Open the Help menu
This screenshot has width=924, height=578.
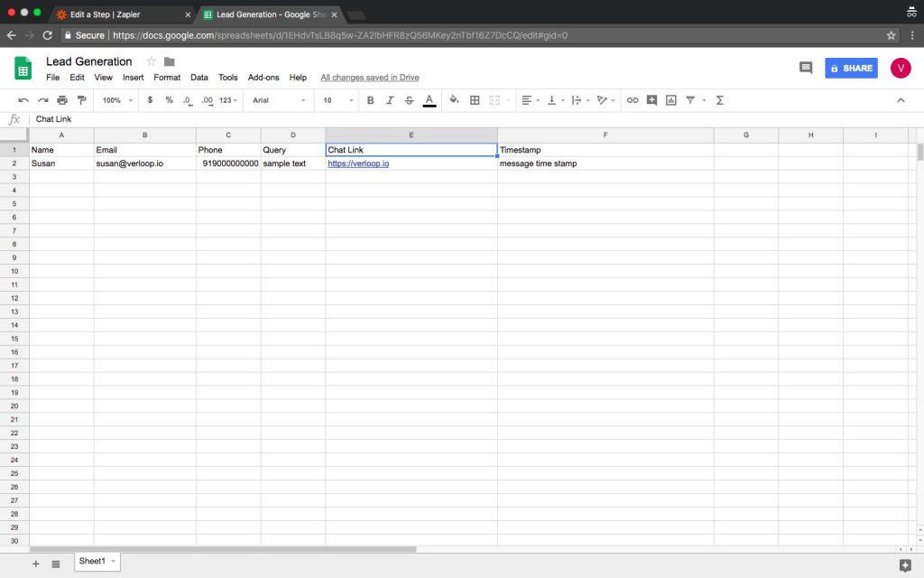[298, 78]
